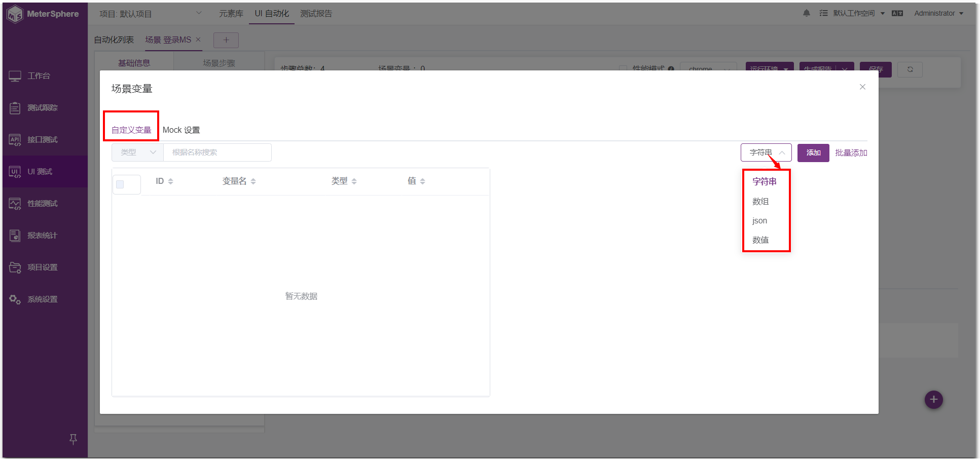Click the 添加 button

[813, 152]
